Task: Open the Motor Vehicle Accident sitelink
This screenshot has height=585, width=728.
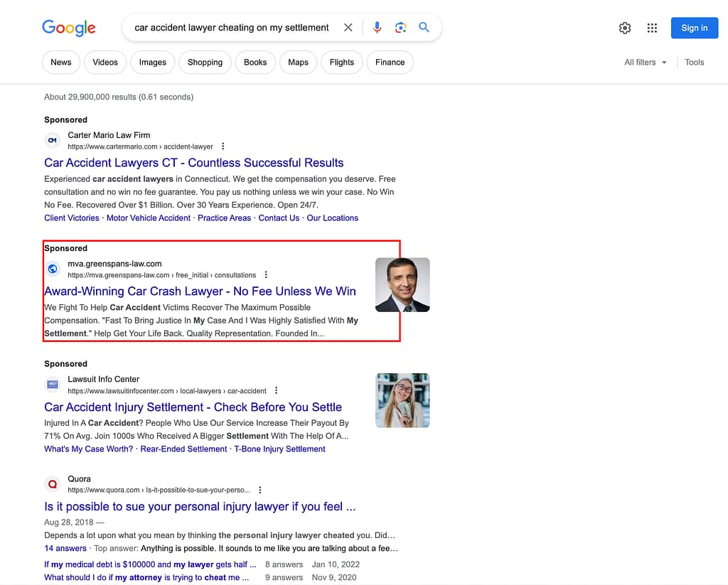Action: point(148,218)
